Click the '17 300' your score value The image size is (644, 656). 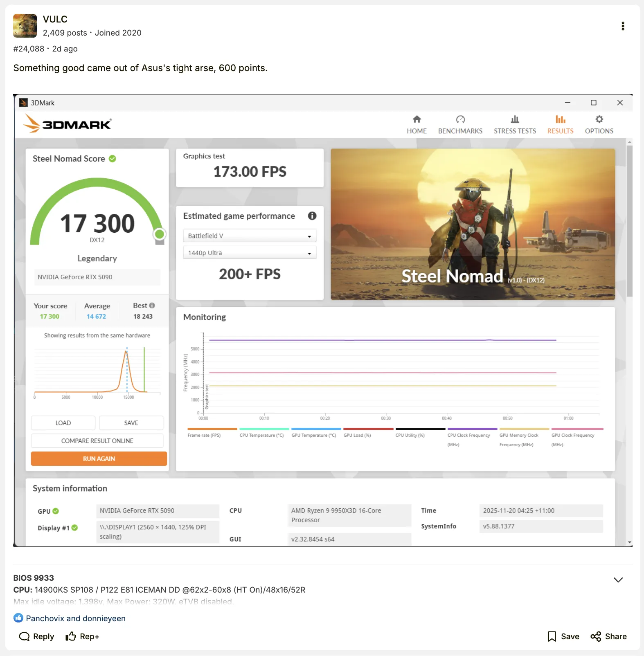click(x=50, y=317)
